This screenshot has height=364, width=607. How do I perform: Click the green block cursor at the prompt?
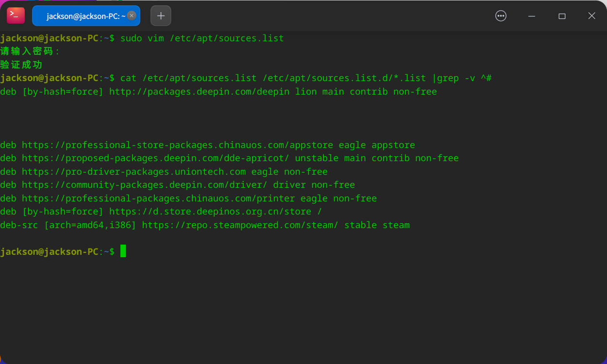click(122, 251)
